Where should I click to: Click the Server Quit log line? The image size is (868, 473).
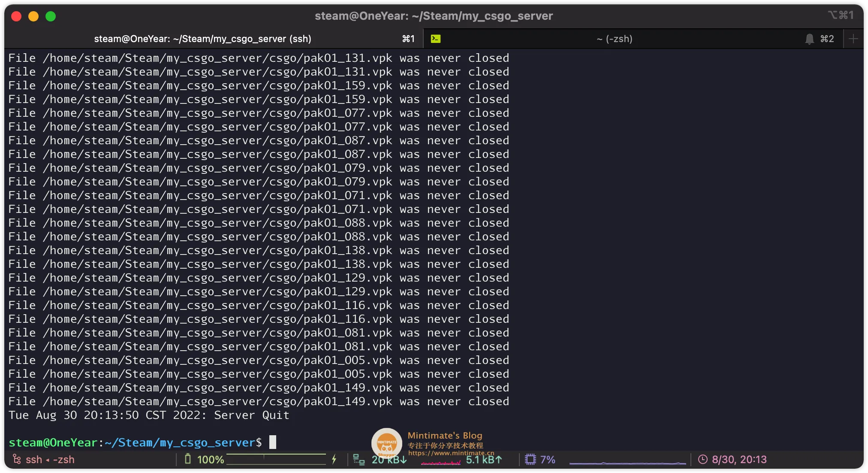[149, 415]
